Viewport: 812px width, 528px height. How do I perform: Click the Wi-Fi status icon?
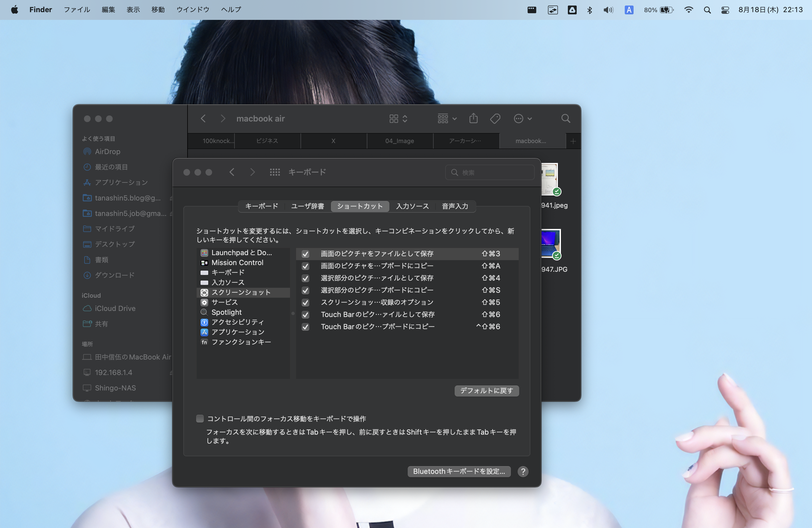(689, 10)
